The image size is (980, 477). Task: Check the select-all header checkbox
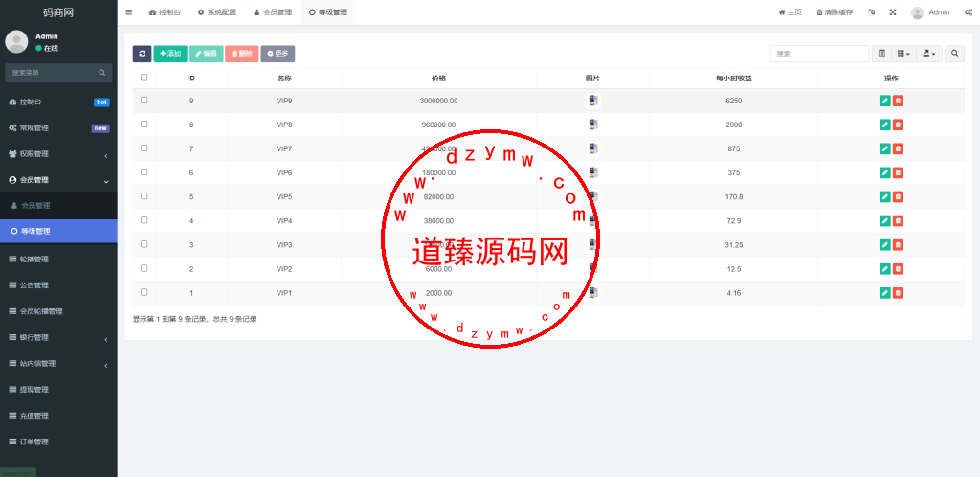145,78
